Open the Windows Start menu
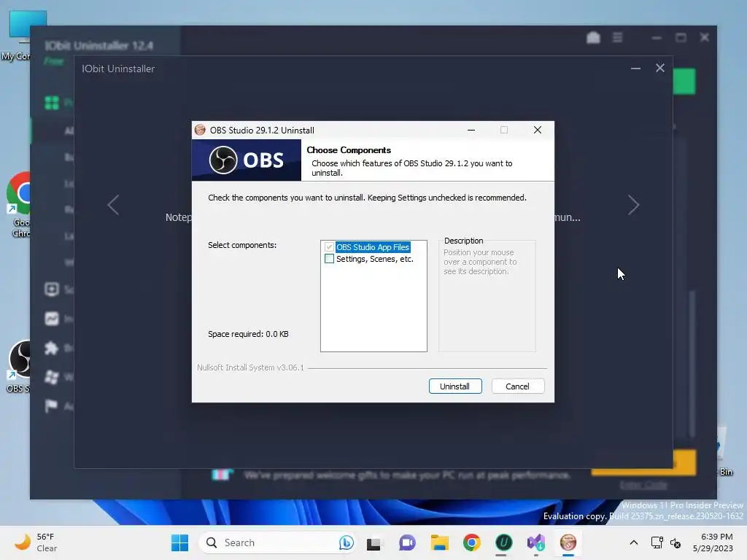747x560 pixels. click(179, 542)
